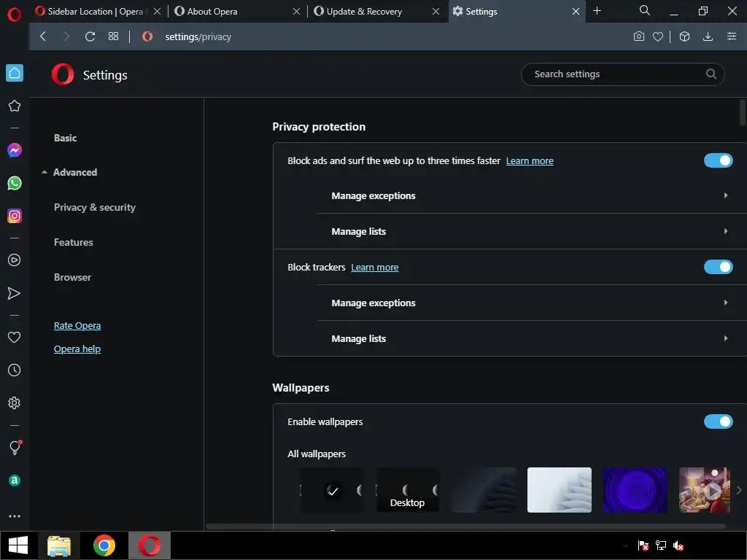This screenshot has height=560, width=747.
Task: Close the About Opera tab
Action: [296, 11]
